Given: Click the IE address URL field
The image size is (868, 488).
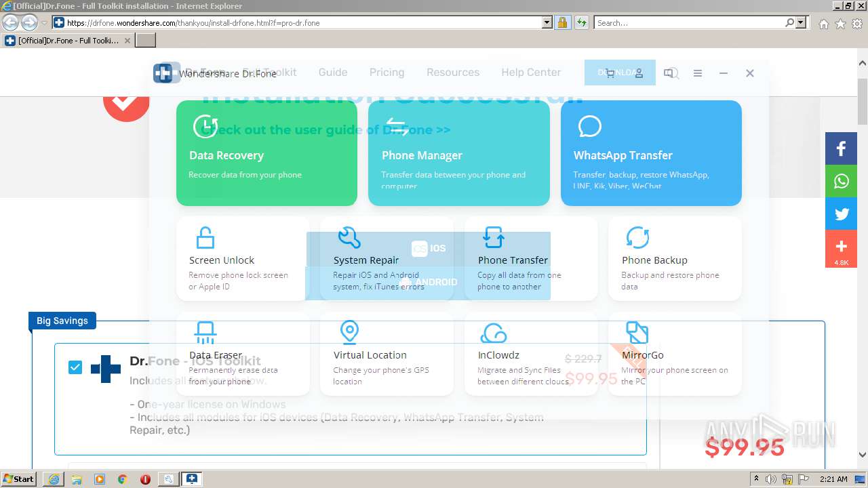Looking at the screenshot, I should 303,22.
